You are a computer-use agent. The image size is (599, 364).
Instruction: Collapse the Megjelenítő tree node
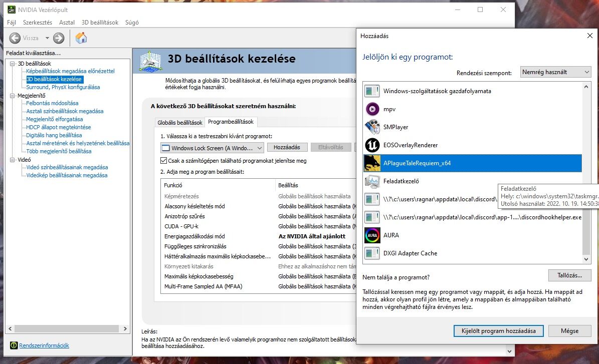pyautogui.click(x=13, y=96)
